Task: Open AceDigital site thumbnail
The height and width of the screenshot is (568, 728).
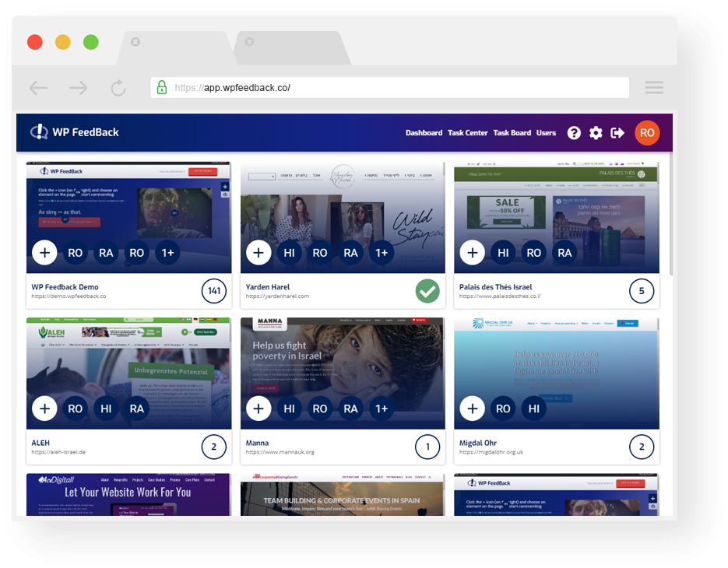Action: (x=128, y=495)
